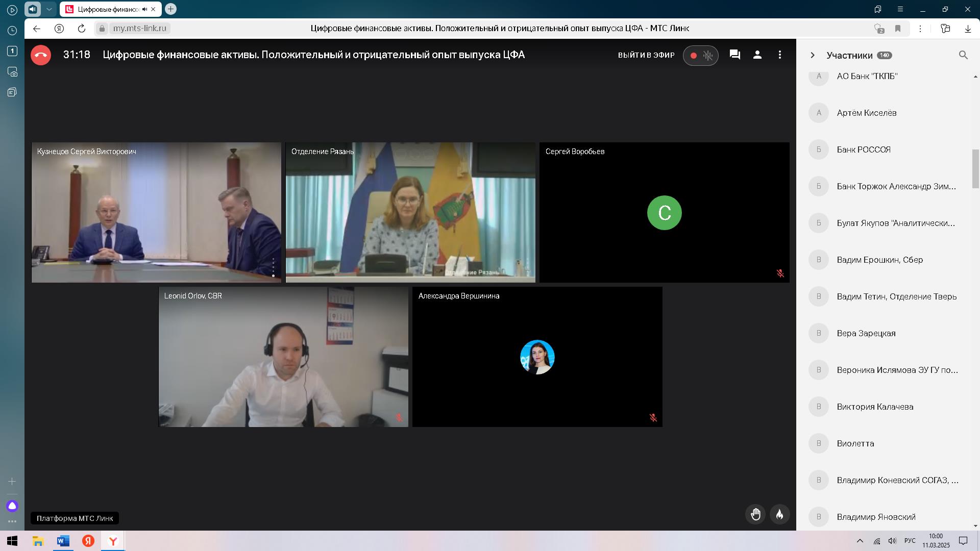Toggle the recording and microphone indicator

pyautogui.click(x=701, y=55)
